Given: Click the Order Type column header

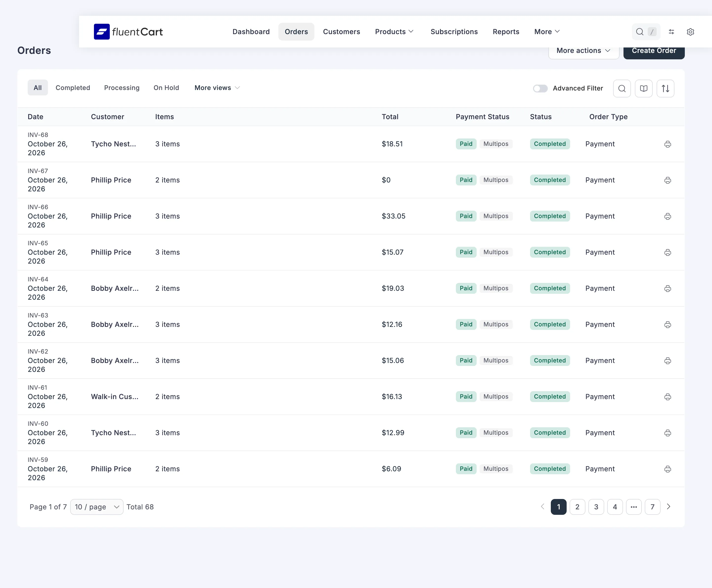Looking at the screenshot, I should (608, 117).
